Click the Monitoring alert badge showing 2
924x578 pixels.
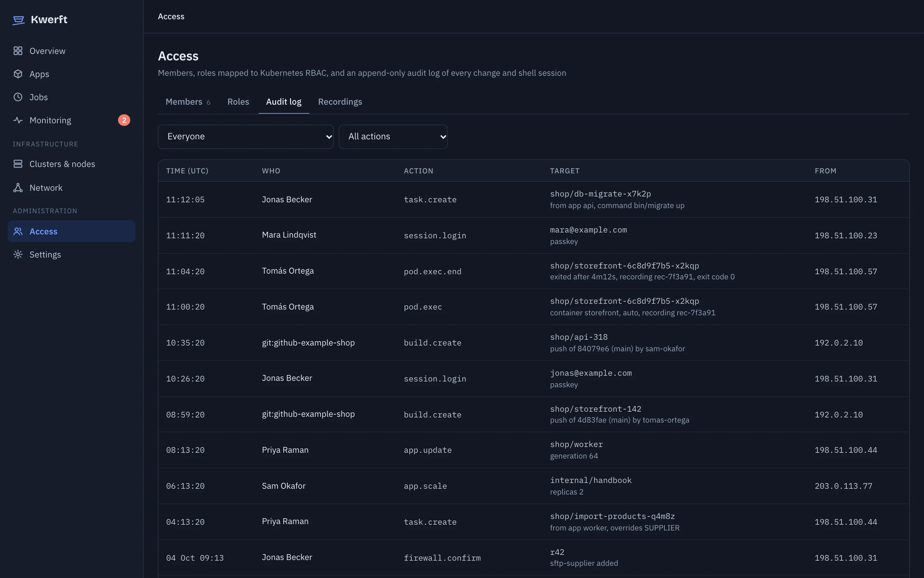[124, 120]
